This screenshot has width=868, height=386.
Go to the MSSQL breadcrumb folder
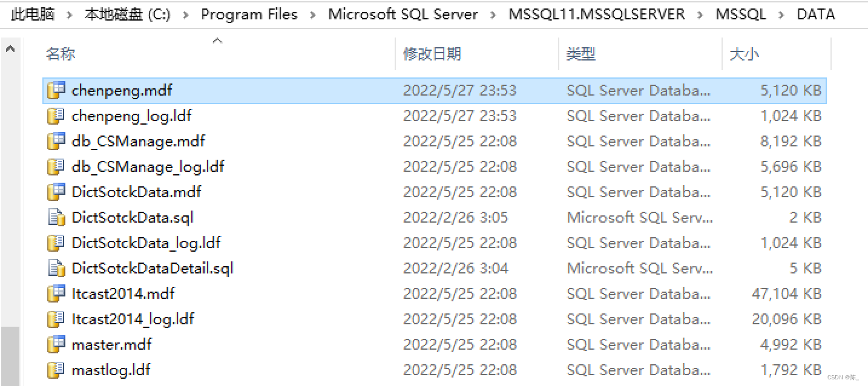[741, 15]
